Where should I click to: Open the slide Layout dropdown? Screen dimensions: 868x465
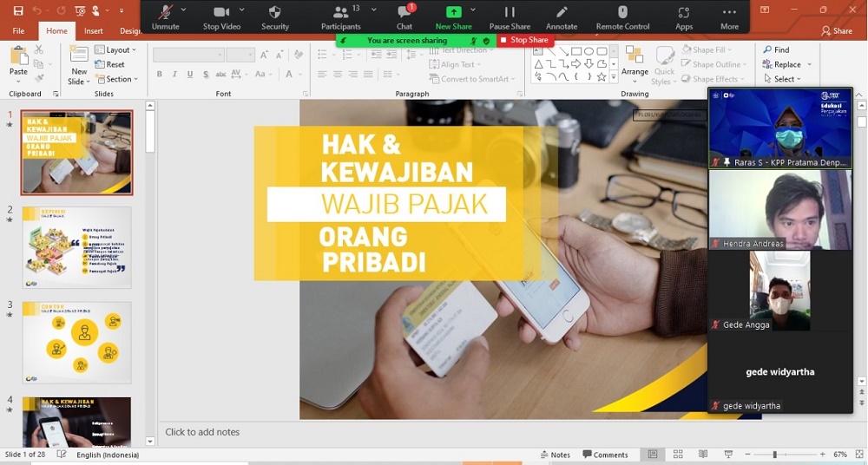[x=115, y=49]
